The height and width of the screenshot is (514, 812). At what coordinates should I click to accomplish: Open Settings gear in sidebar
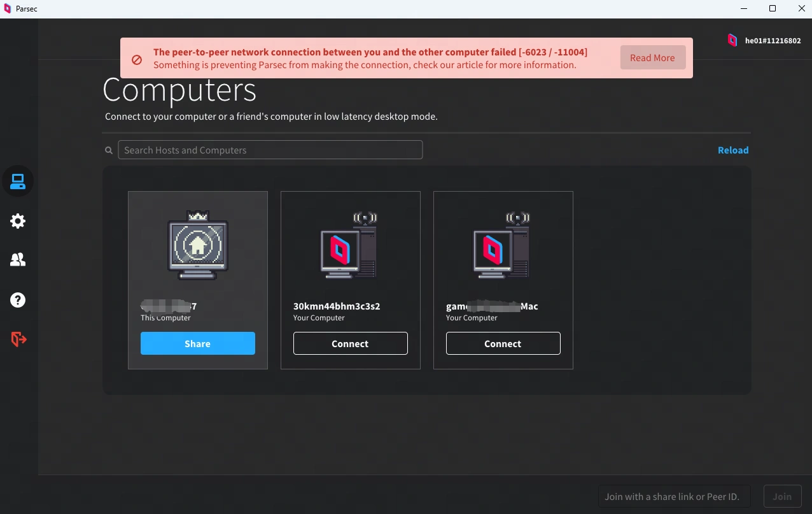18,221
